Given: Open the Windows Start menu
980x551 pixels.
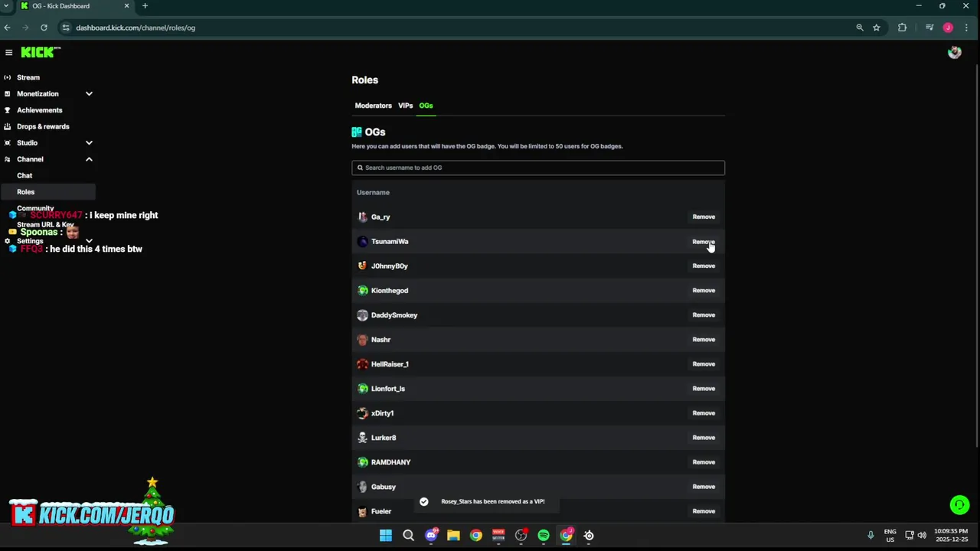Looking at the screenshot, I should click(386, 535).
